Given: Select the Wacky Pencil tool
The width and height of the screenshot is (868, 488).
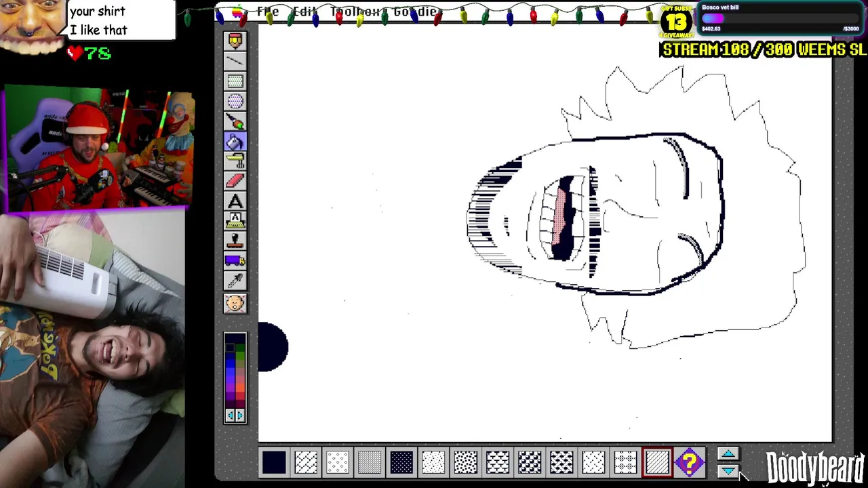Looking at the screenshot, I should tap(235, 41).
